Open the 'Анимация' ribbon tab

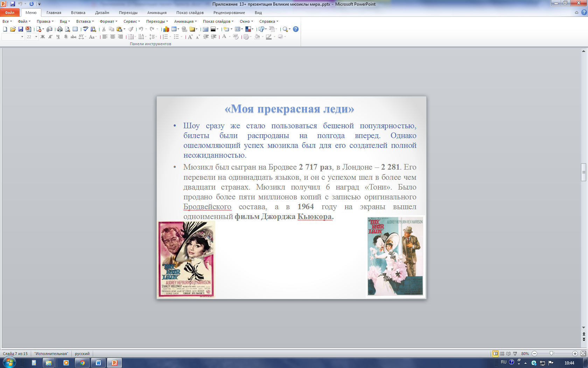coord(157,13)
